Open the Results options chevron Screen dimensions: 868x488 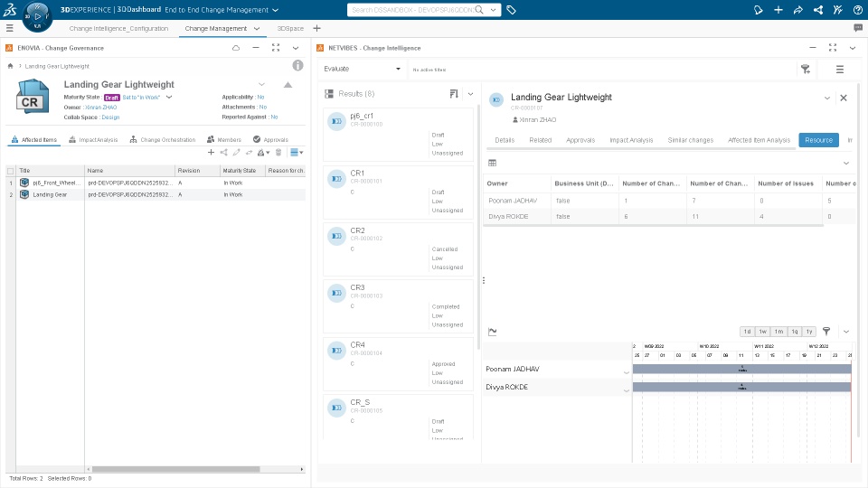click(x=470, y=94)
